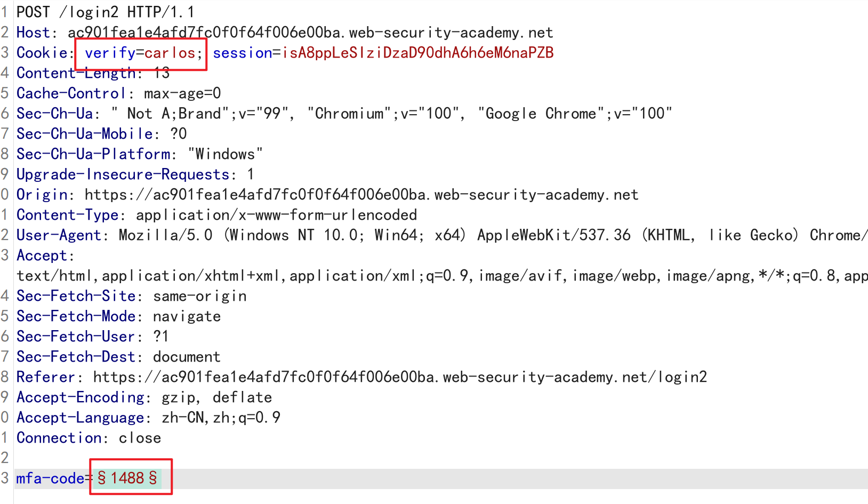
Task: Click the gzip, deflate value
Action: click(x=216, y=397)
